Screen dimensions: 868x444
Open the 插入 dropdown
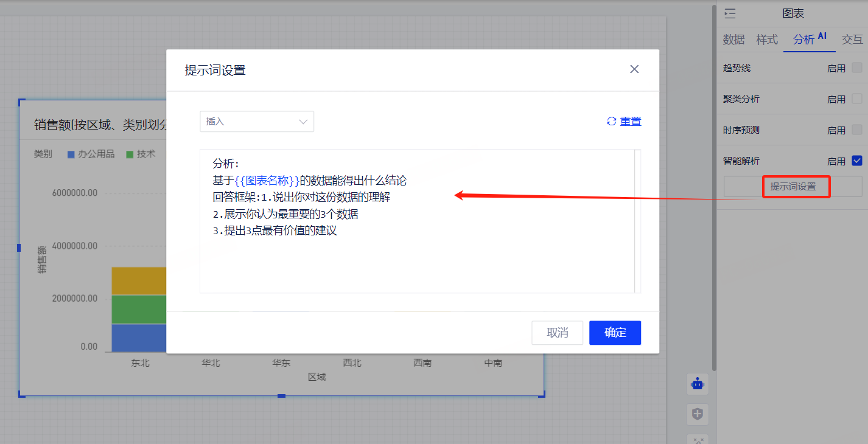(257, 122)
